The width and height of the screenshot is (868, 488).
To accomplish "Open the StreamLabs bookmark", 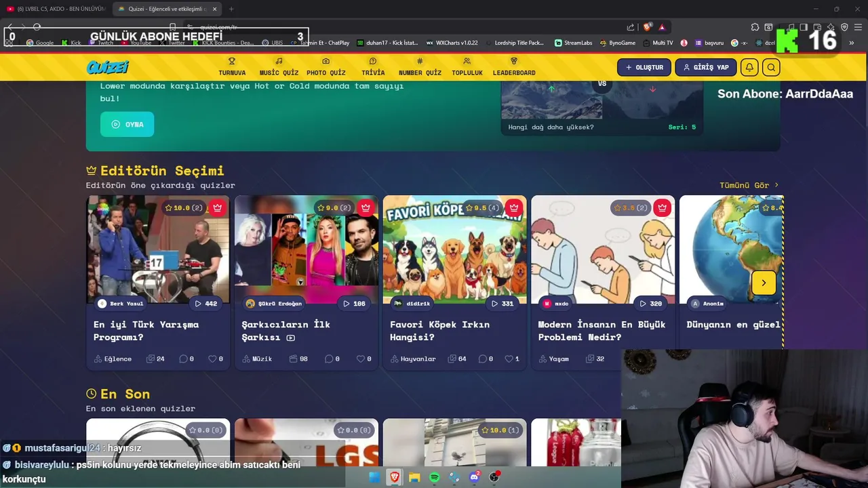I will tap(573, 43).
